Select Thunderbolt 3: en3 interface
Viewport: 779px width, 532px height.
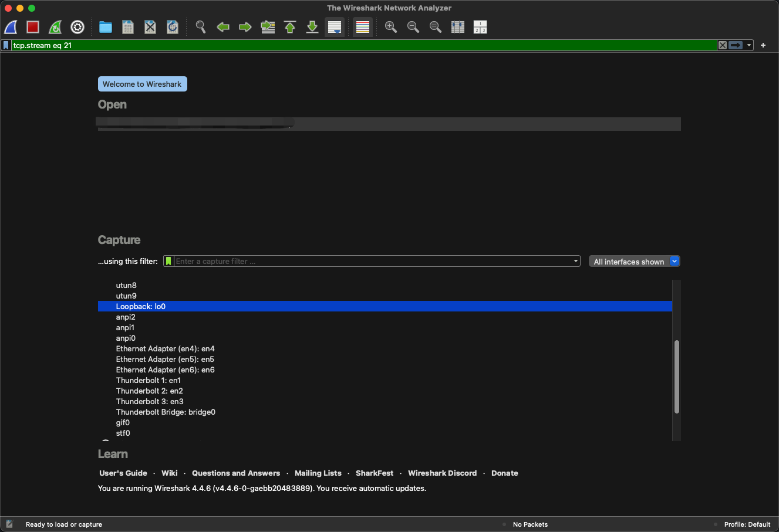tap(385, 401)
